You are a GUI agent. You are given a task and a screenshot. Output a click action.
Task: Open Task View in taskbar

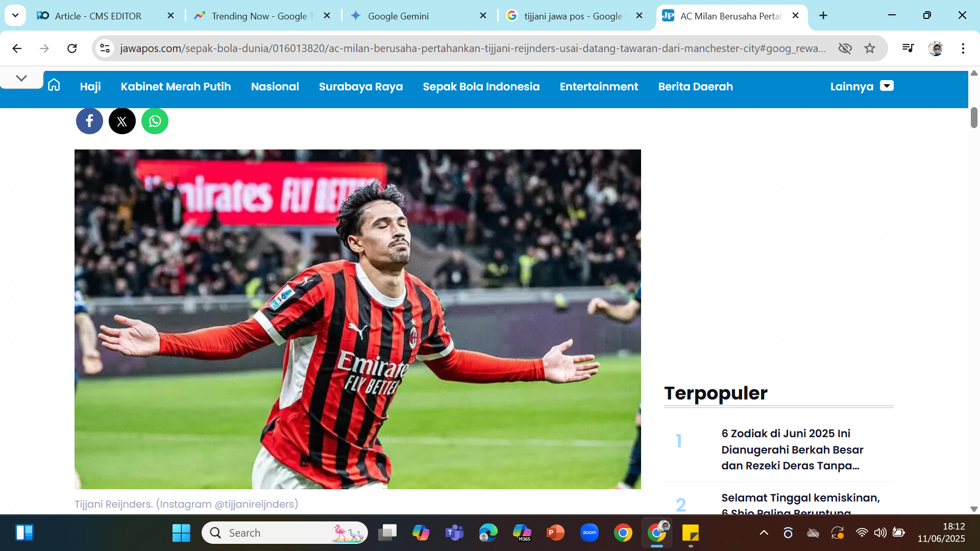pos(387,533)
